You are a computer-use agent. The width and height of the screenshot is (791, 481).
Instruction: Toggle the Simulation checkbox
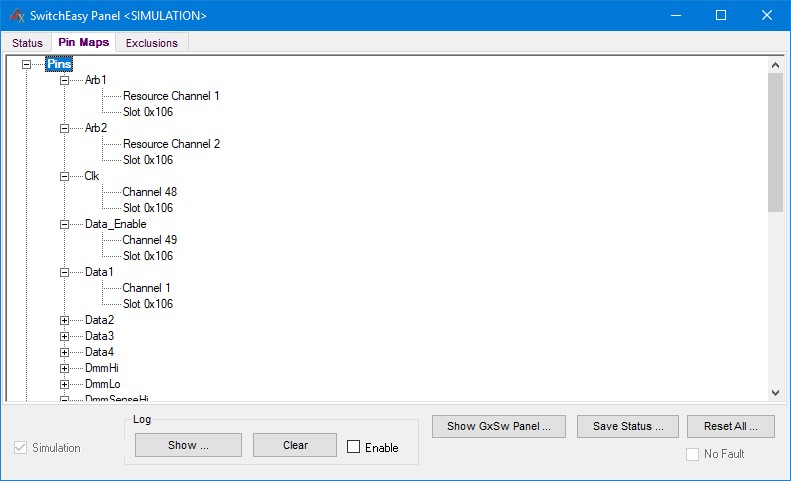tap(21, 448)
